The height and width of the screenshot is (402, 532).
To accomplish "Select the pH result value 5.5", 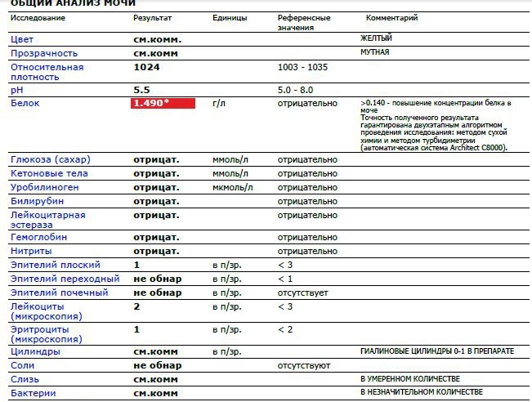I will (141, 90).
